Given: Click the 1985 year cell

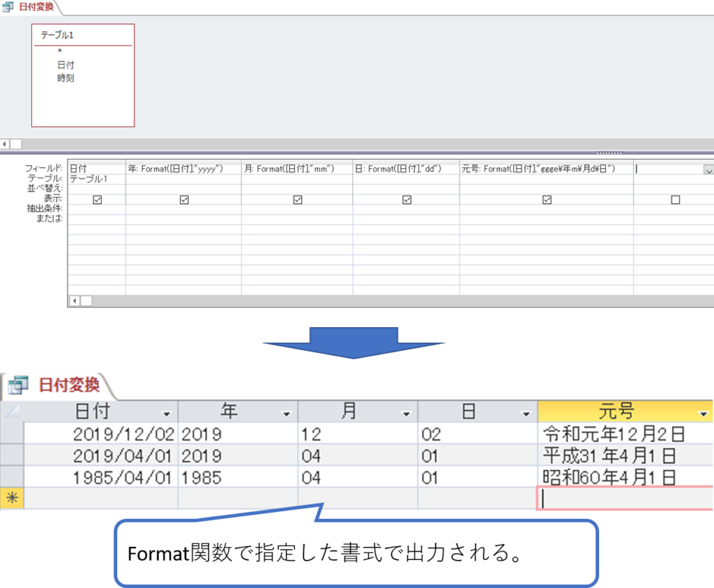Looking at the screenshot, I should (238, 477).
